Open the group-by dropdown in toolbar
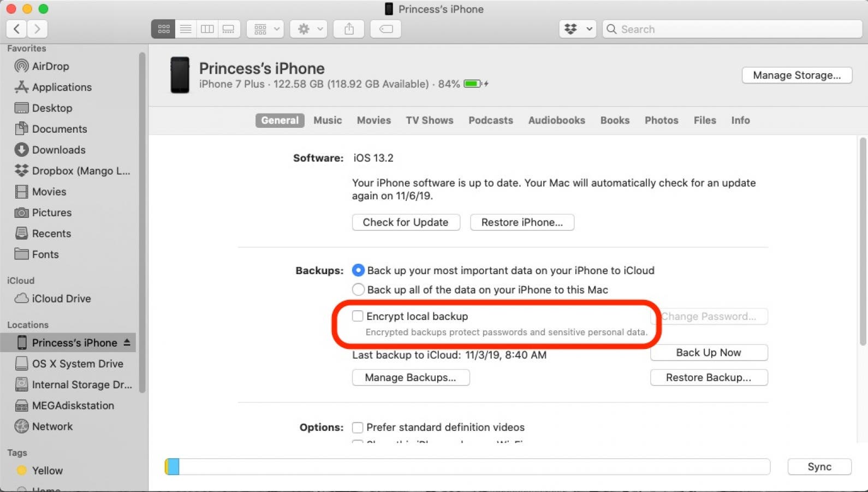868x492 pixels. [x=265, y=29]
